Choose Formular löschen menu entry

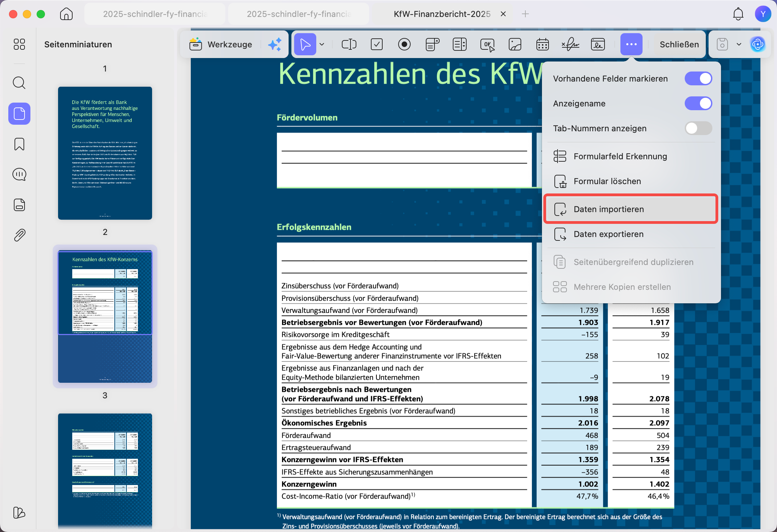point(631,181)
